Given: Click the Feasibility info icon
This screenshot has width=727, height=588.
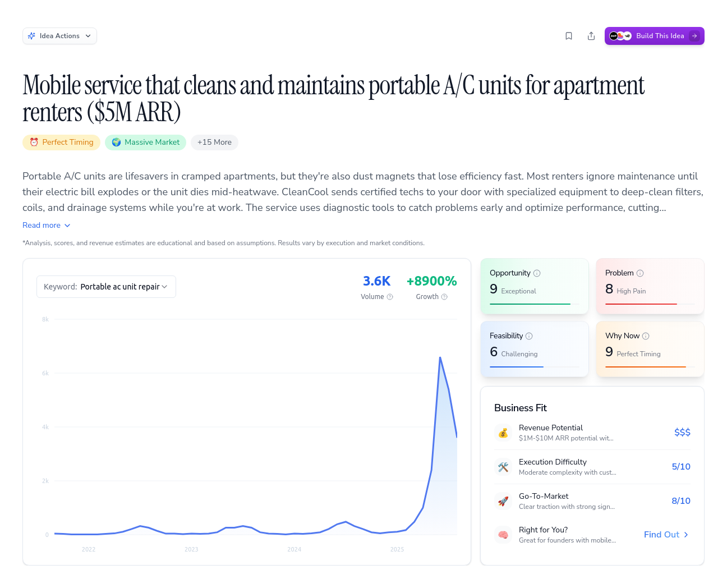Looking at the screenshot, I should (x=529, y=336).
